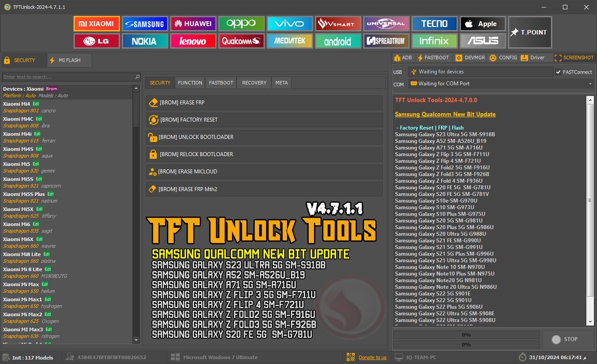This screenshot has height=364, width=597.
Task: Open the FUNCTION tab
Action: point(190,83)
